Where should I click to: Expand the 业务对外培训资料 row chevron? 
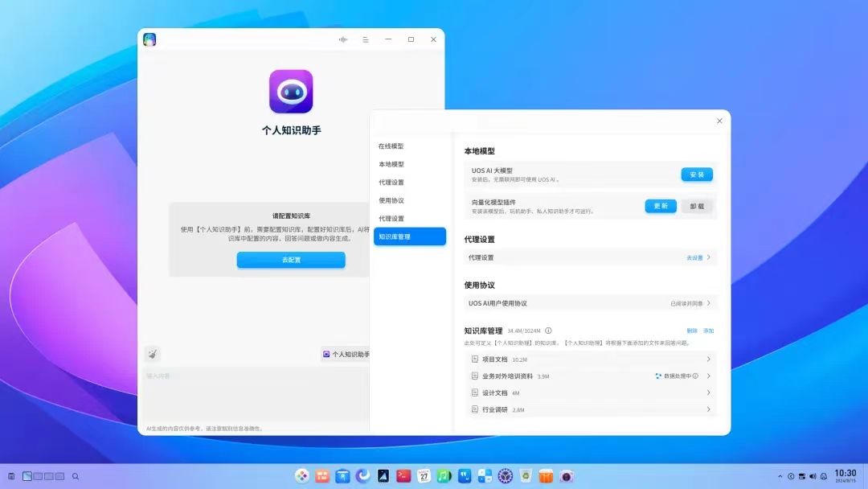click(x=709, y=376)
